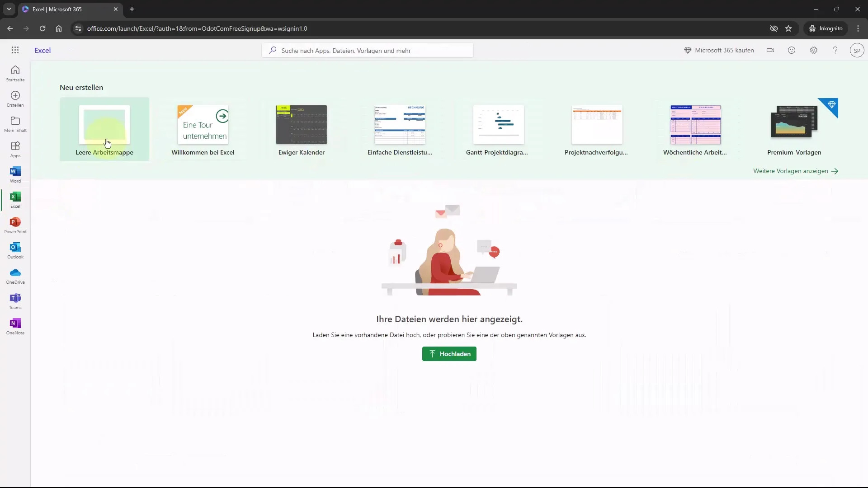Open OneDrive from the sidebar
868x488 pixels.
(15, 276)
